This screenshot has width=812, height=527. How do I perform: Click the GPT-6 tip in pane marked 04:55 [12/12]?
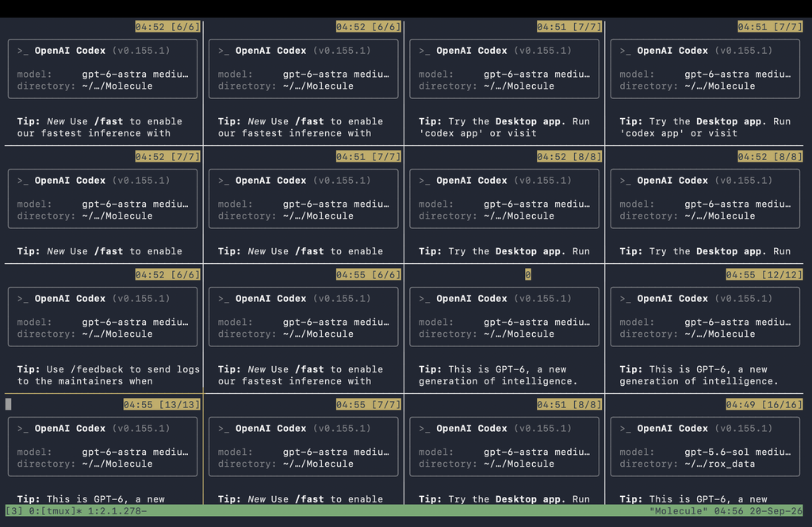[x=699, y=376]
